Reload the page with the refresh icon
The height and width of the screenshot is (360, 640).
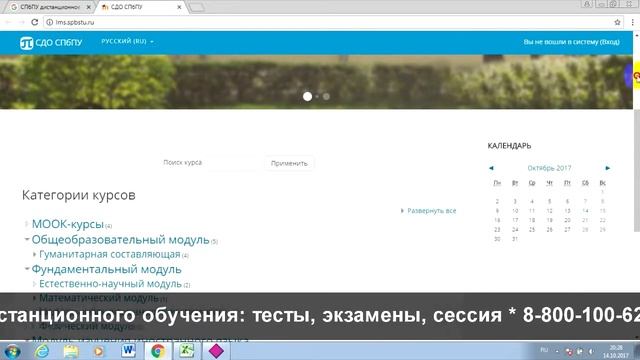[x=35, y=22]
